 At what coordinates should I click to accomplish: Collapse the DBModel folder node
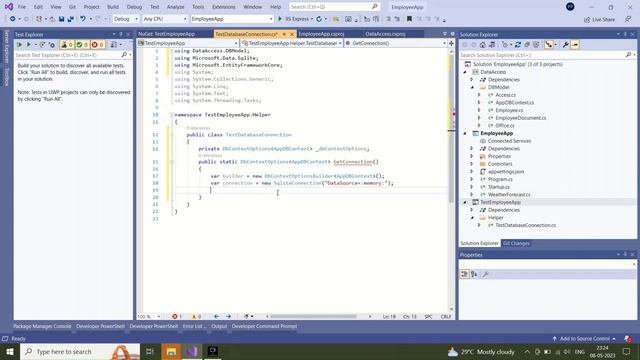(472, 87)
